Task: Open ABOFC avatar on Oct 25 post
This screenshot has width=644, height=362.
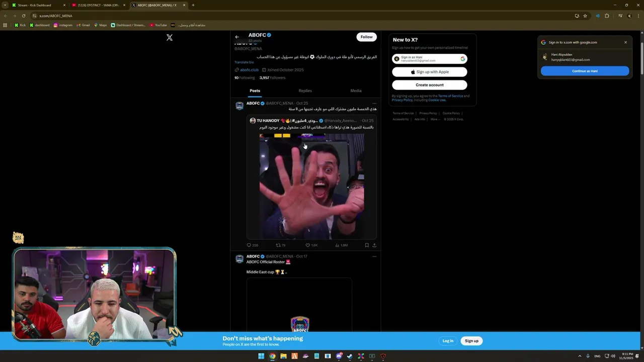Action: tap(240, 106)
